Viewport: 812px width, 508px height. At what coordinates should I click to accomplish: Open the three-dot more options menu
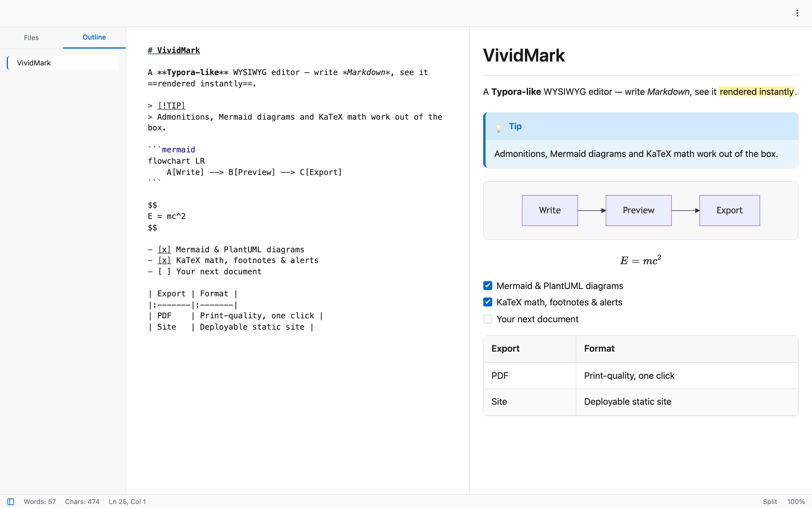[797, 13]
